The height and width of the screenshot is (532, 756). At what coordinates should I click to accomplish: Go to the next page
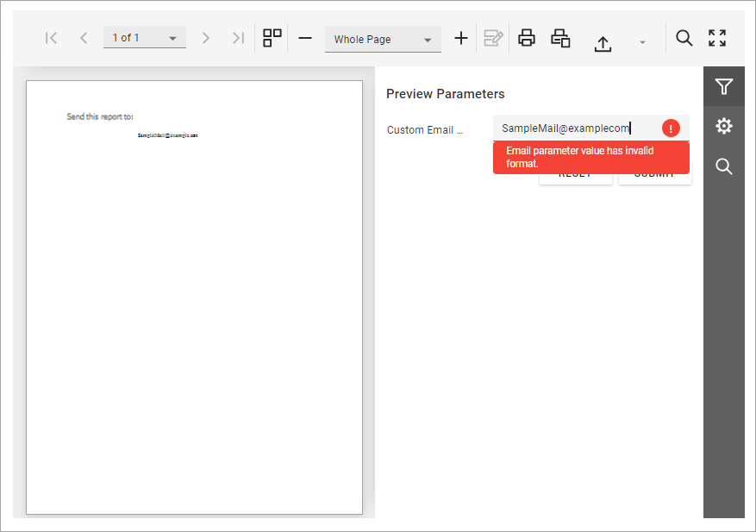tap(206, 38)
